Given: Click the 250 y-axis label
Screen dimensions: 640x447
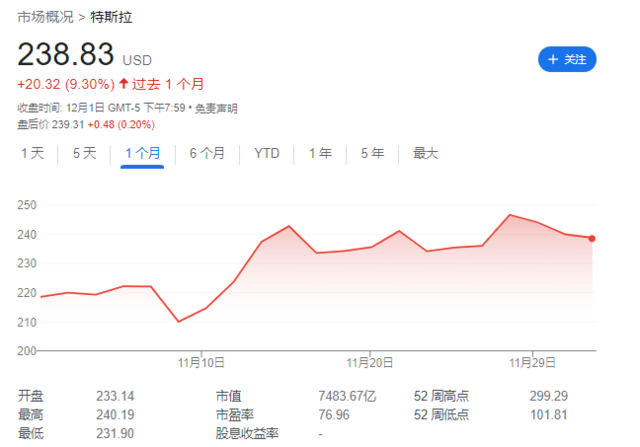Looking at the screenshot, I should click(27, 205).
